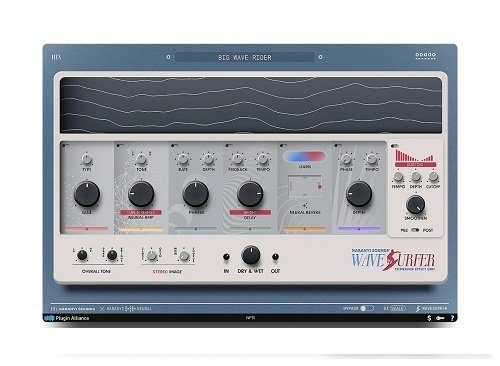Flip the Pre/Post switch in Smoother panel
Image resolution: width=500 pixels, height=366 pixels.
pos(415,230)
